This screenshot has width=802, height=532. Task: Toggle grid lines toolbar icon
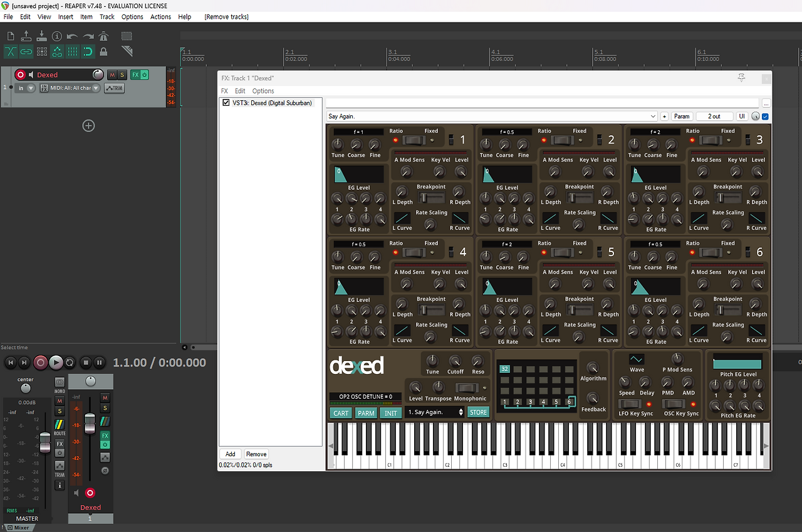point(73,51)
